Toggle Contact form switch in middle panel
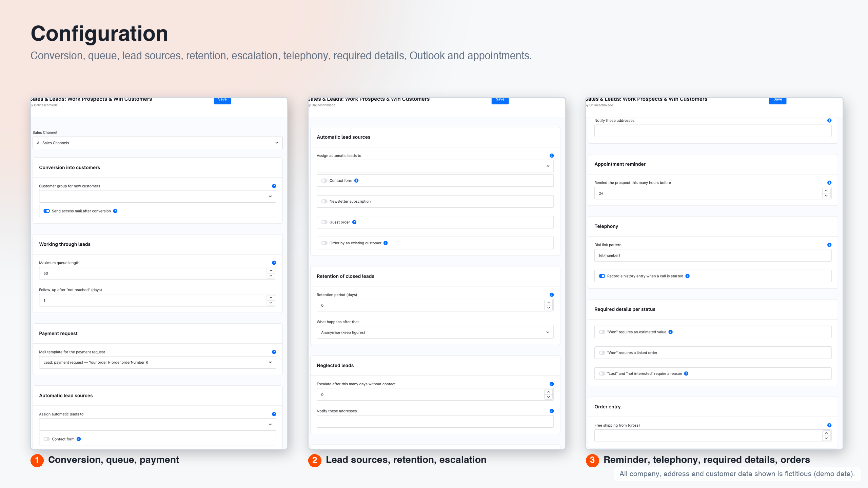Image resolution: width=868 pixels, height=488 pixels. coord(324,181)
